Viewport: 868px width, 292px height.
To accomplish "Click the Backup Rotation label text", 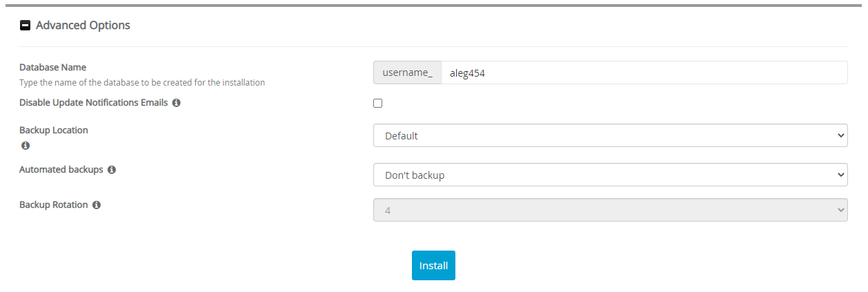I will tap(54, 205).
